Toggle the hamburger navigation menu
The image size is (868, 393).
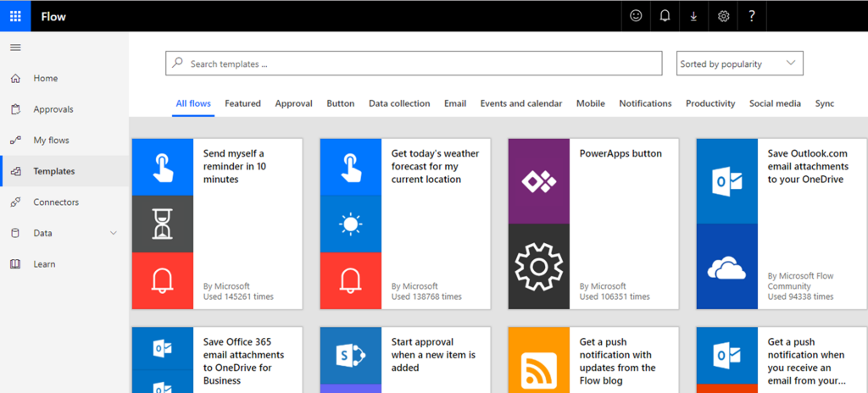[x=15, y=47]
